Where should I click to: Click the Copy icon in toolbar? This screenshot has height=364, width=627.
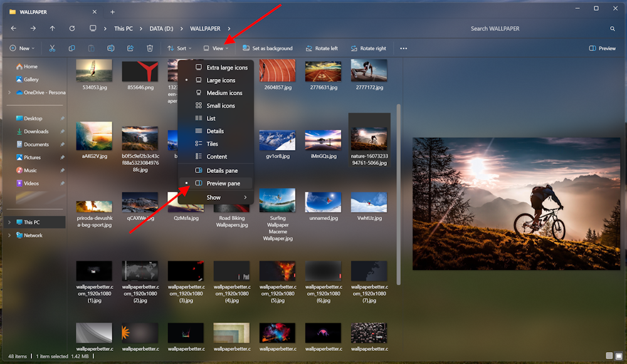pyautogui.click(x=71, y=48)
